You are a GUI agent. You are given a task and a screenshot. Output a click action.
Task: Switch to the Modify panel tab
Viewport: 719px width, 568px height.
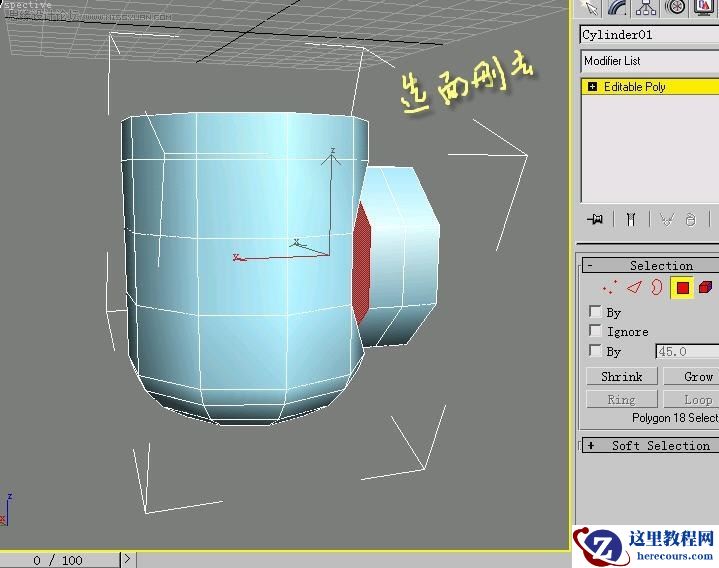(x=618, y=7)
